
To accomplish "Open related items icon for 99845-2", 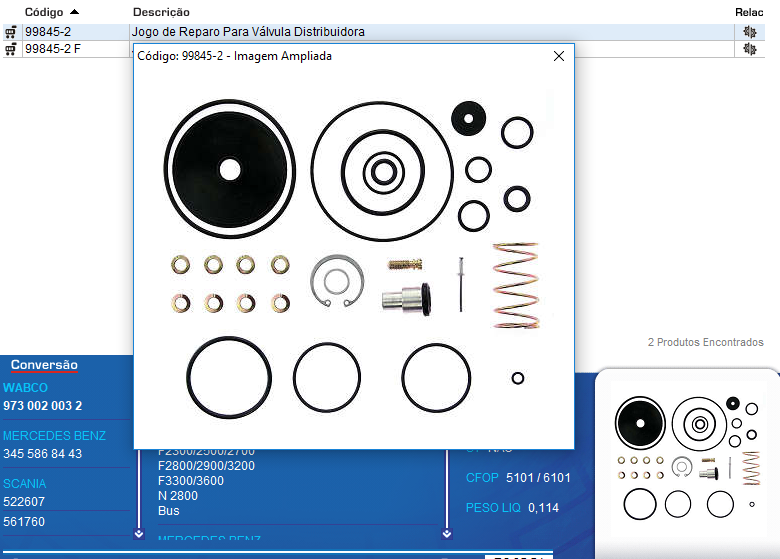I will click(x=749, y=32).
